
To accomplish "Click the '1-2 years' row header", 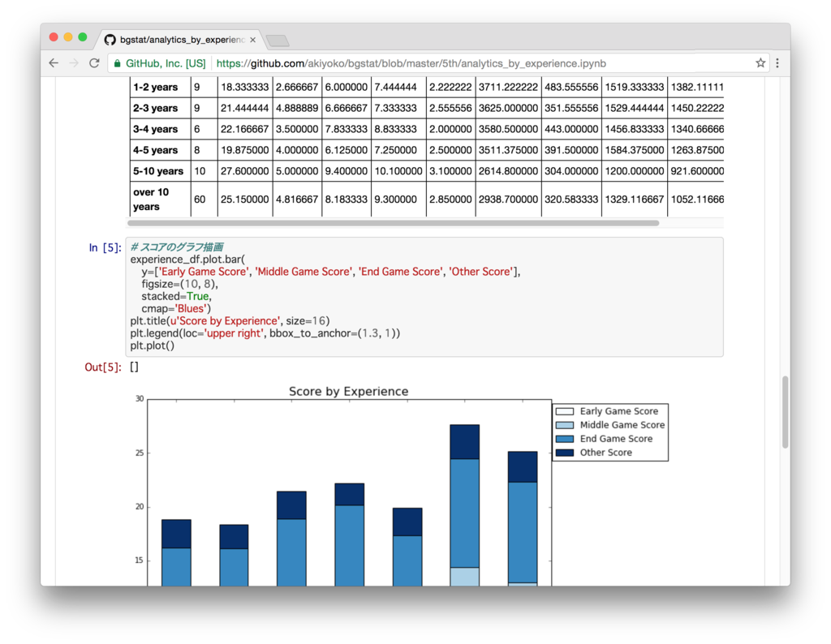I will (x=160, y=87).
